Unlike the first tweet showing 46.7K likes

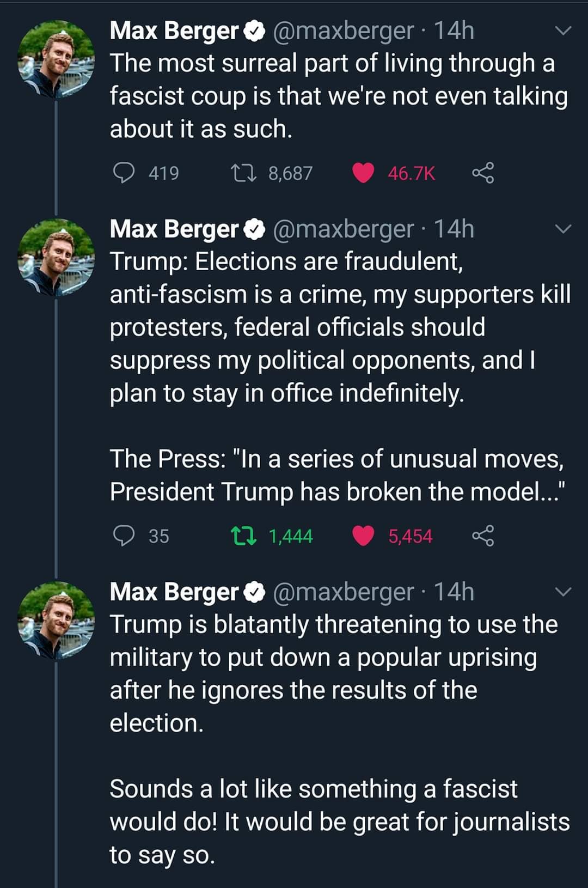(x=365, y=173)
